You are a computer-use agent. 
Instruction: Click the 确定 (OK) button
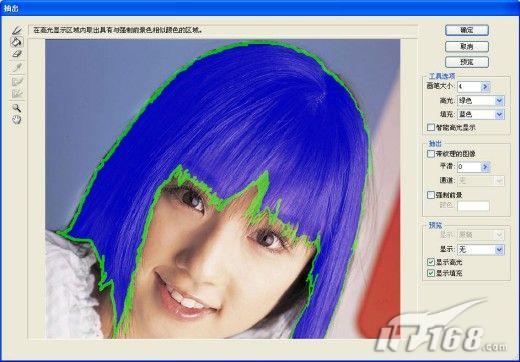(467, 30)
